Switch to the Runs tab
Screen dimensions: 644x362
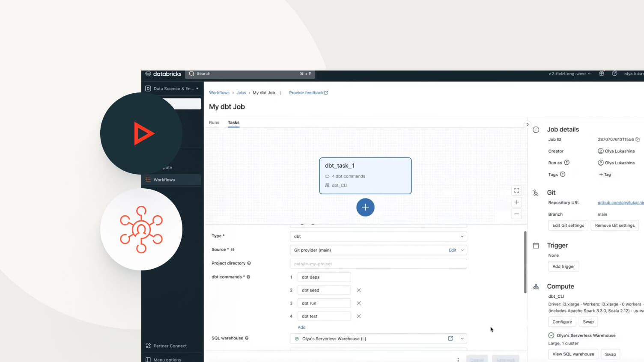point(214,122)
